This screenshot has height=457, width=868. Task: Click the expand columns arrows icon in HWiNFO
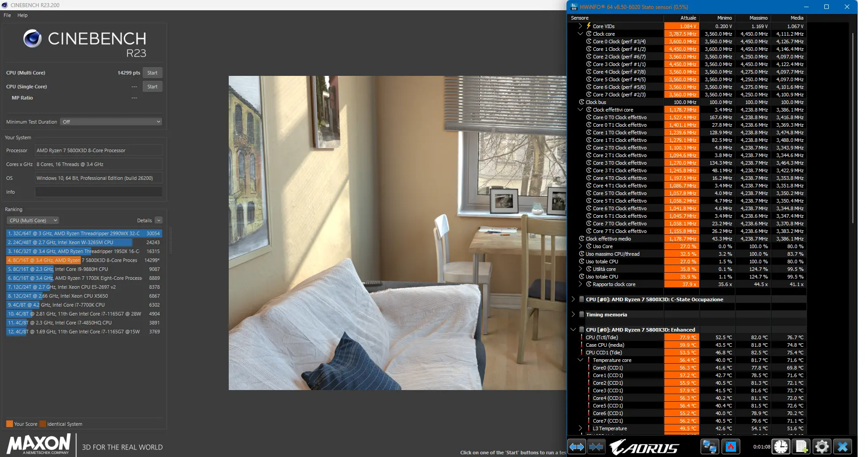pos(577,447)
